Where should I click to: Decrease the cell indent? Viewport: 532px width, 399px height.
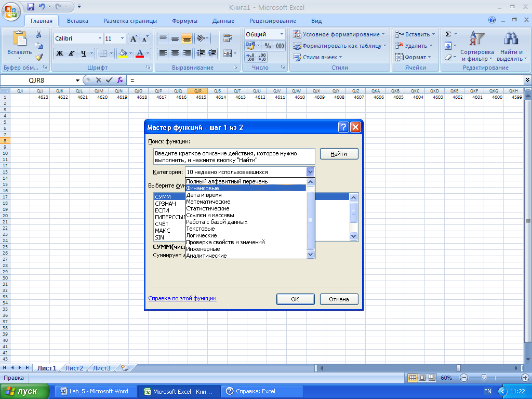point(201,54)
